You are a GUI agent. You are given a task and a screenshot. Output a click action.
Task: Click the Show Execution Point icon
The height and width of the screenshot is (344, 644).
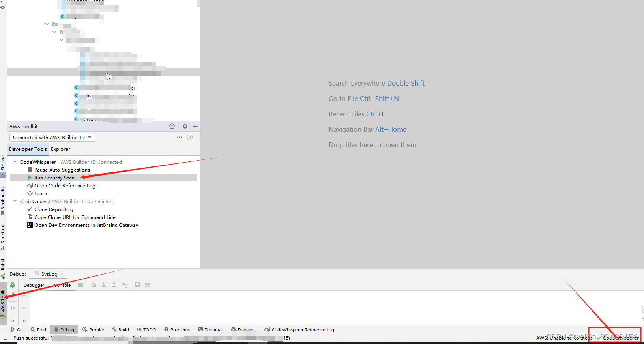[80, 285]
